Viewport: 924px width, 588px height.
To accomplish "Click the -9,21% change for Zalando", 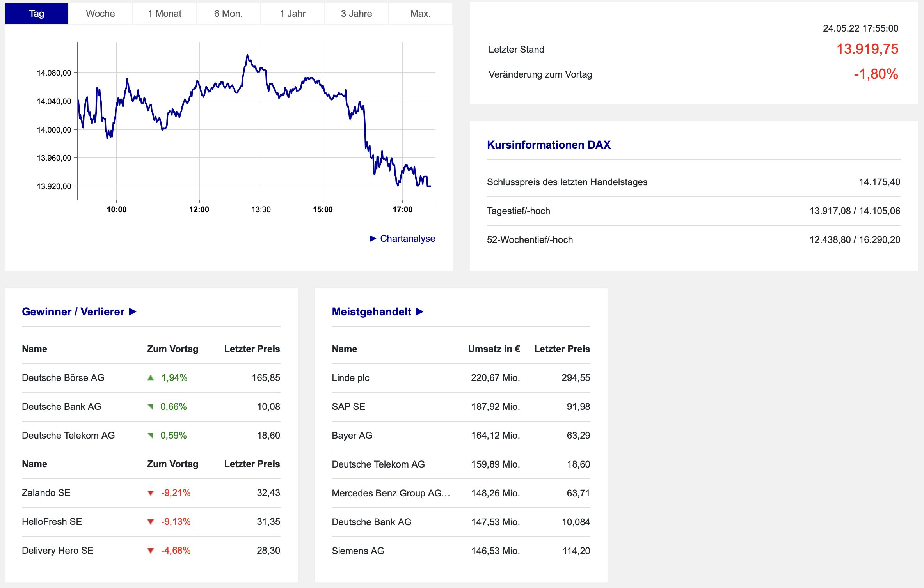I will (176, 493).
